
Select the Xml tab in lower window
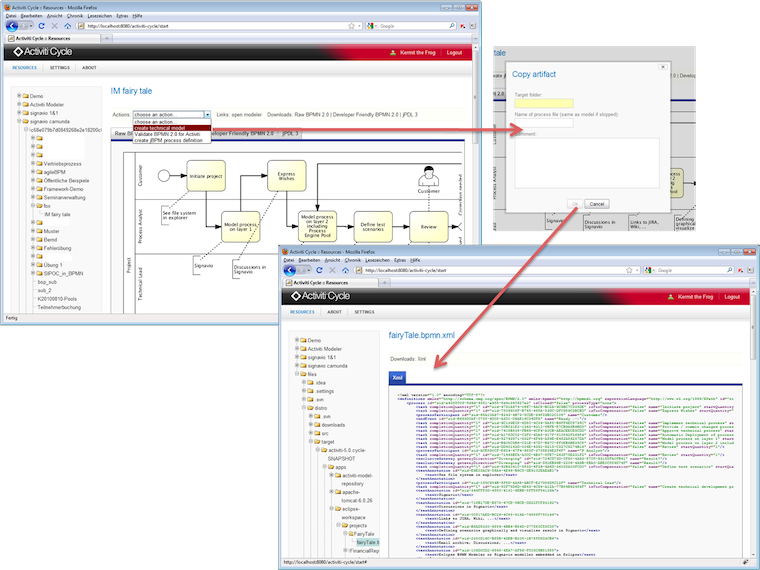(x=397, y=378)
